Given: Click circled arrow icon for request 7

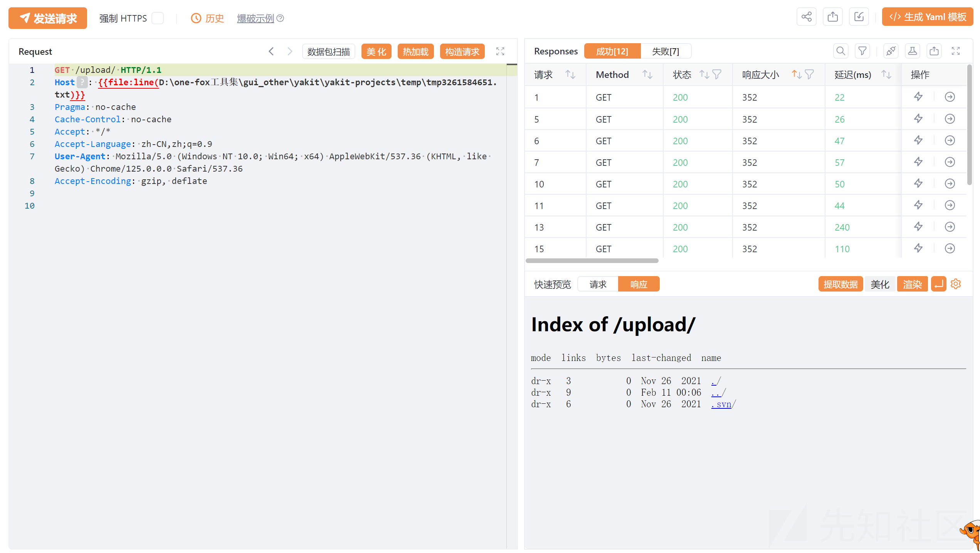Looking at the screenshot, I should click(950, 162).
